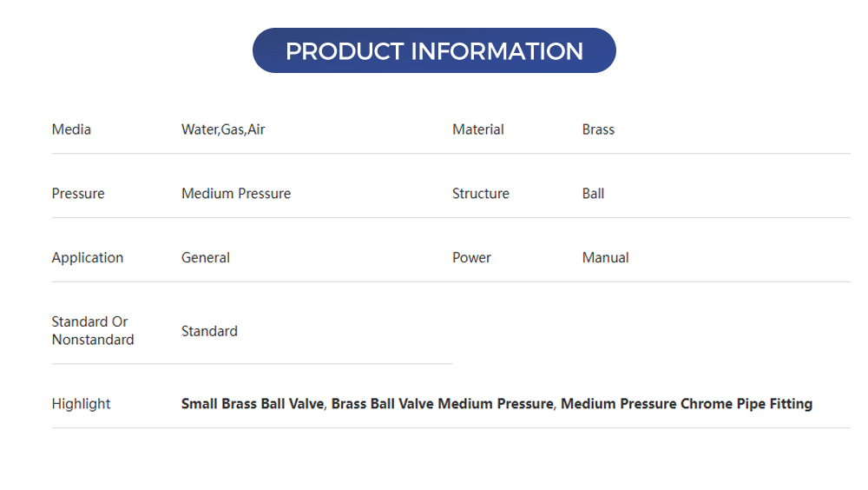Screen dimensions: 868x490
Task: Select the Water,Gas,Air media value
Action: point(223,129)
